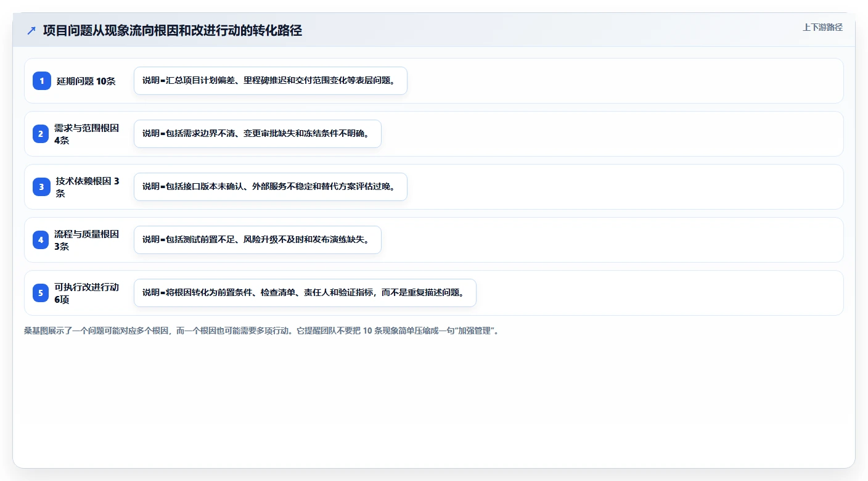Open the description box about 汇总项目计划偏差
This screenshot has width=868, height=481.
tap(271, 81)
